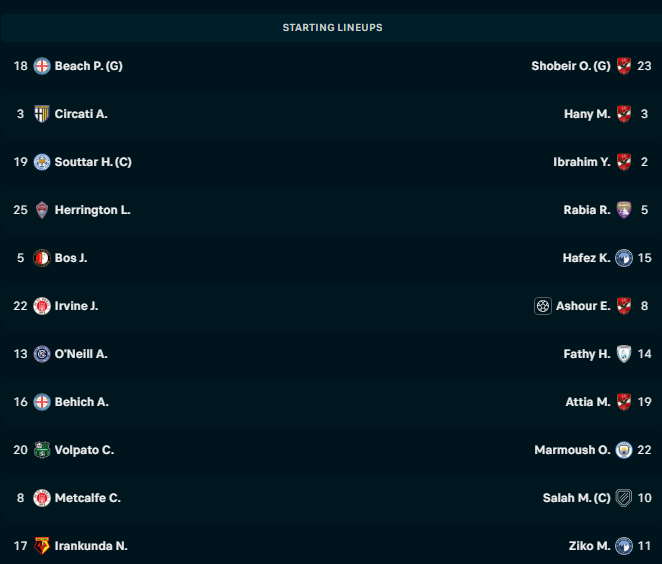The image size is (662, 564).
Task: Click shirt number 19 of Attia M.
Action: [644, 402]
